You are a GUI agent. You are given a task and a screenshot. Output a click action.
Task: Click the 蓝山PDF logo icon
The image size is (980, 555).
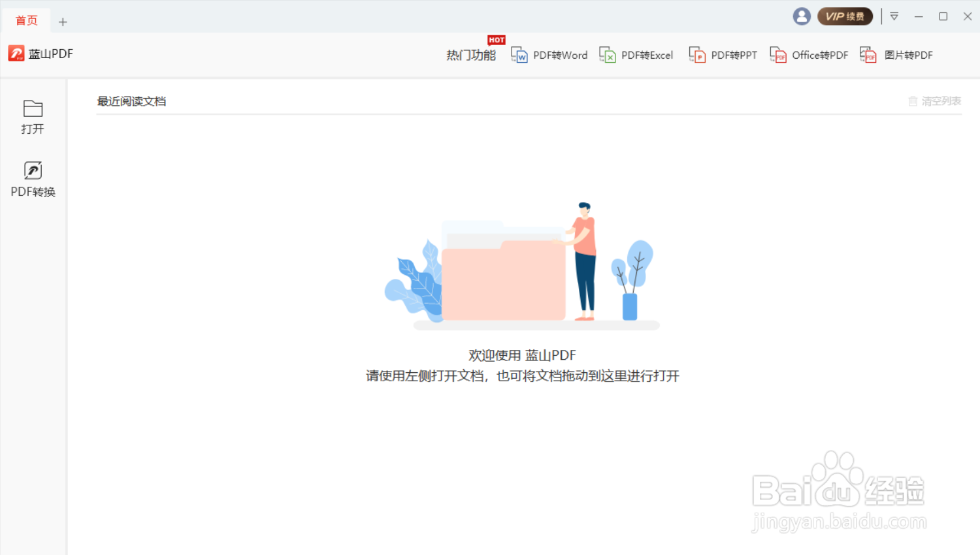(16, 54)
